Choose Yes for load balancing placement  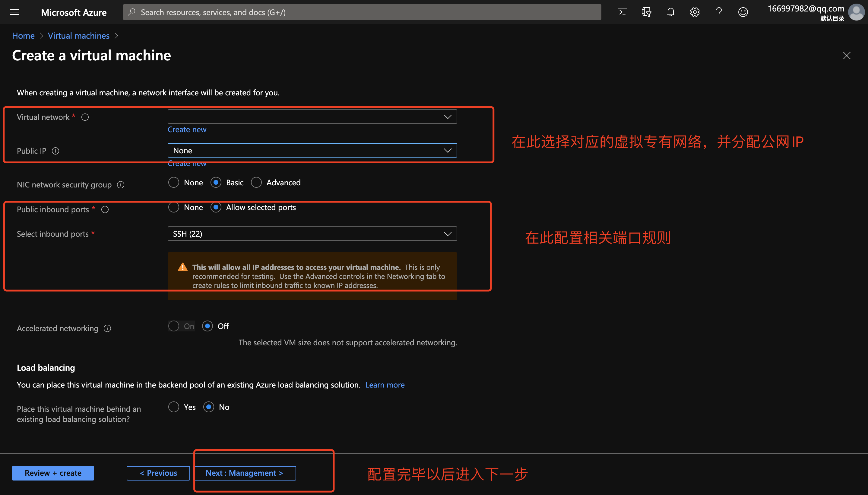(174, 407)
